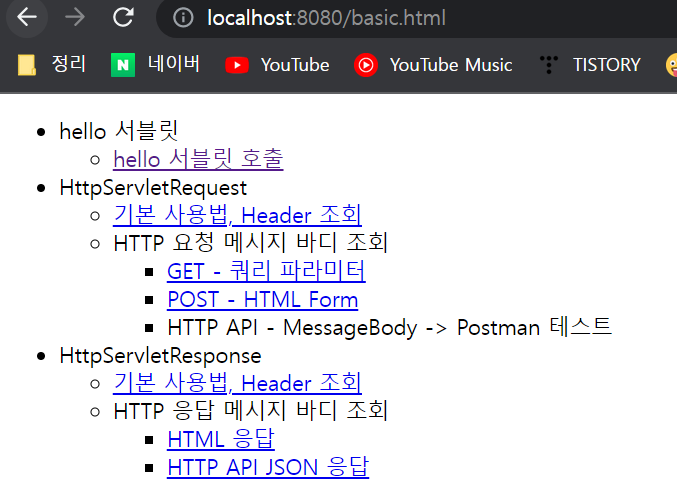Open the YouTube Music bookmark
Viewport: 677px width, 491px height.
(433, 65)
